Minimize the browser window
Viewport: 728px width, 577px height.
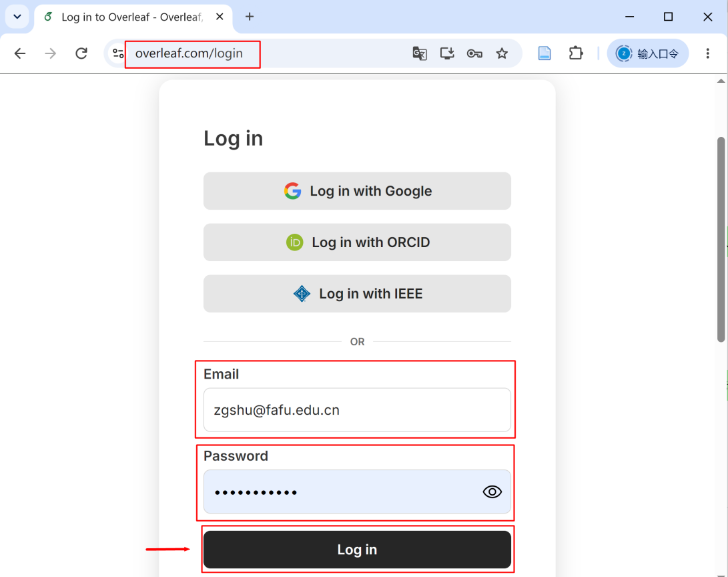point(629,17)
